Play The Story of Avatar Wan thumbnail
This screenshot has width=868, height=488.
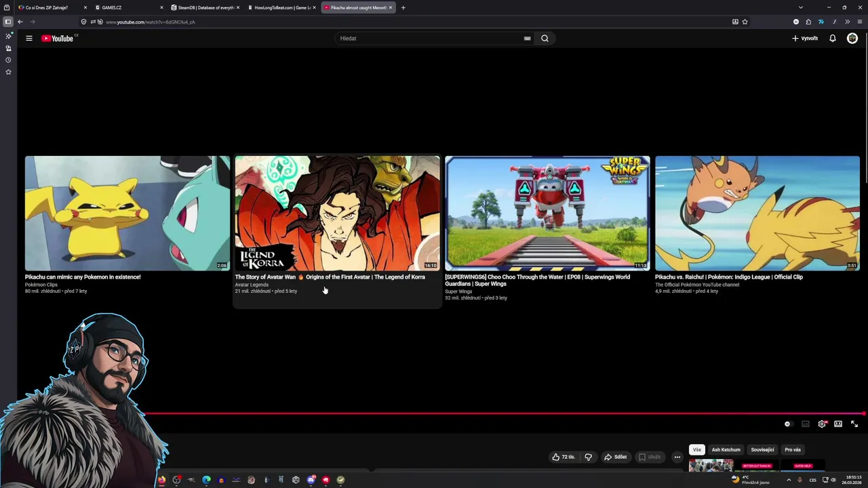click(337, 213)
